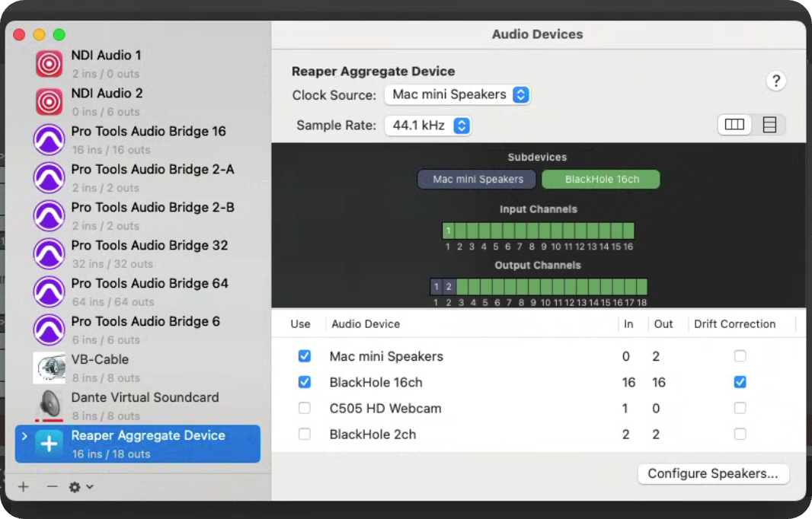Select the NDI Audio 1 name

pyautogui.click(x=106, y=56)
